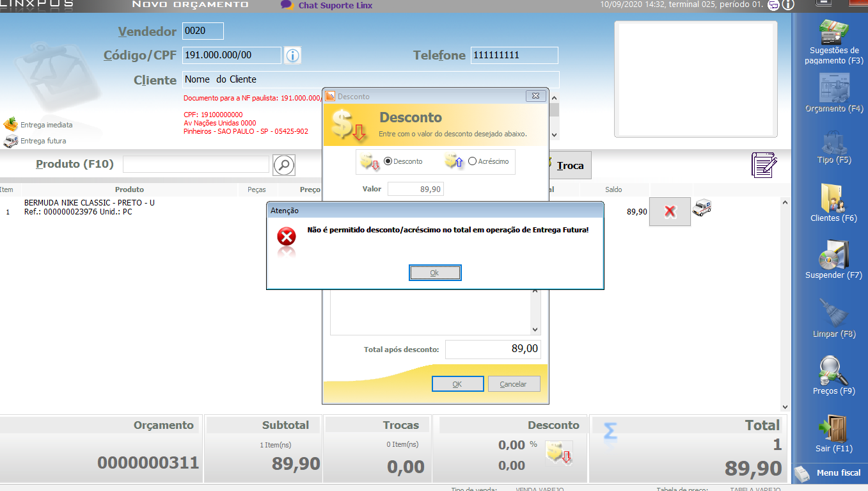
Task: Click the Saldo column header
Action: 613,189
